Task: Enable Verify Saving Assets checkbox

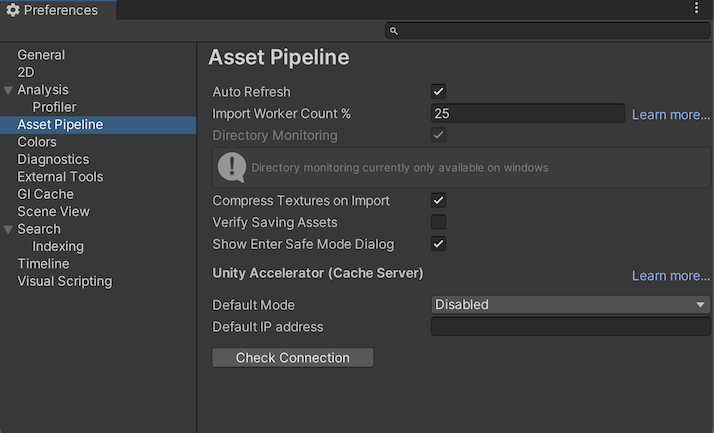Action: tap(438, 222)
